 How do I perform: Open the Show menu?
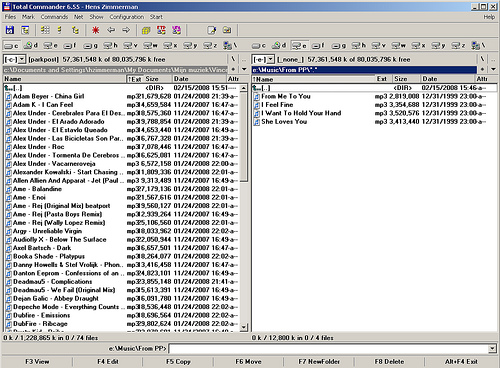96,17
